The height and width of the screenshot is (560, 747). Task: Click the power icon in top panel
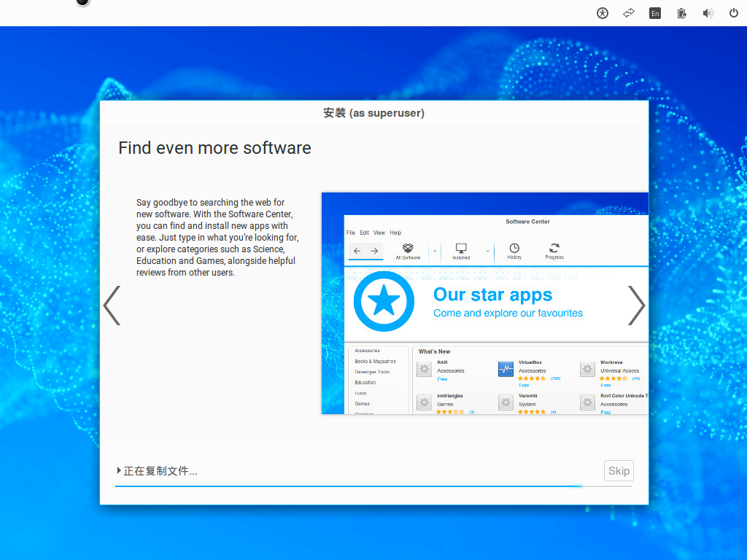click(x=734, y=13)
